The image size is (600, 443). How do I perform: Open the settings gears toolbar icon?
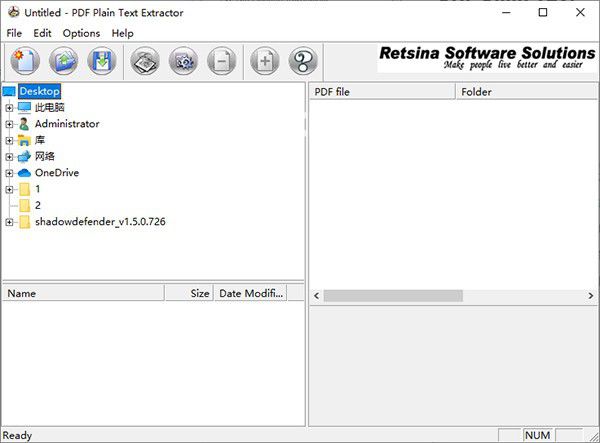(183, 61)
